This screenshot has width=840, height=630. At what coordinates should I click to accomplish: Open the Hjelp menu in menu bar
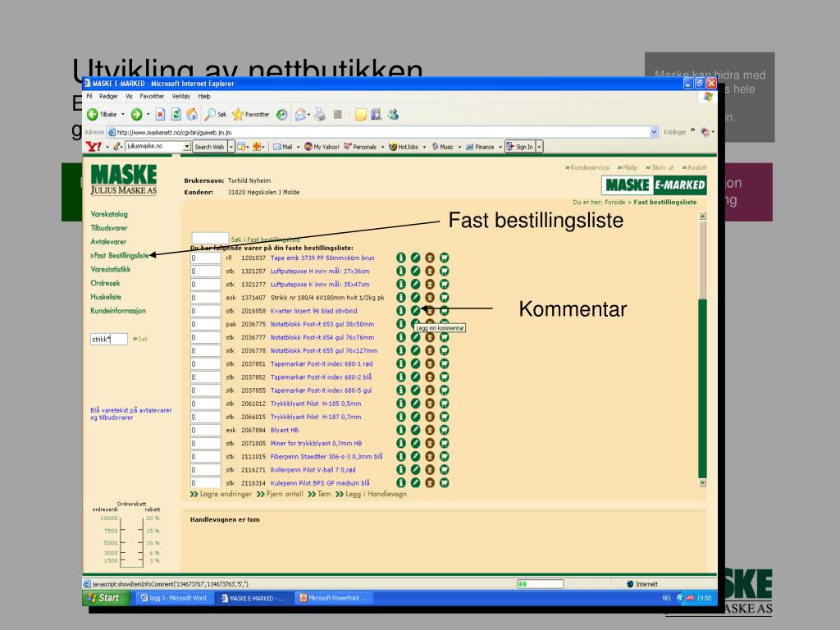click(x=204, y=97)
